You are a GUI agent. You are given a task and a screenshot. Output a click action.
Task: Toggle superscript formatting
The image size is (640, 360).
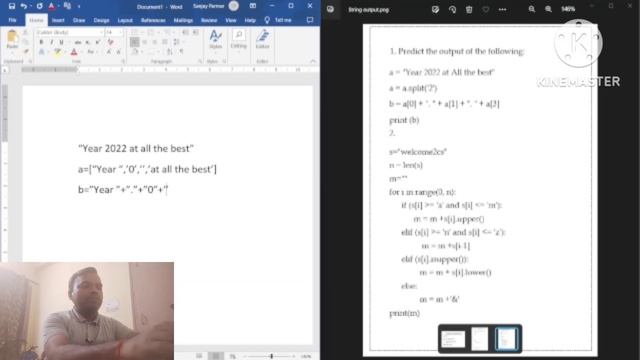click(98, 42)
